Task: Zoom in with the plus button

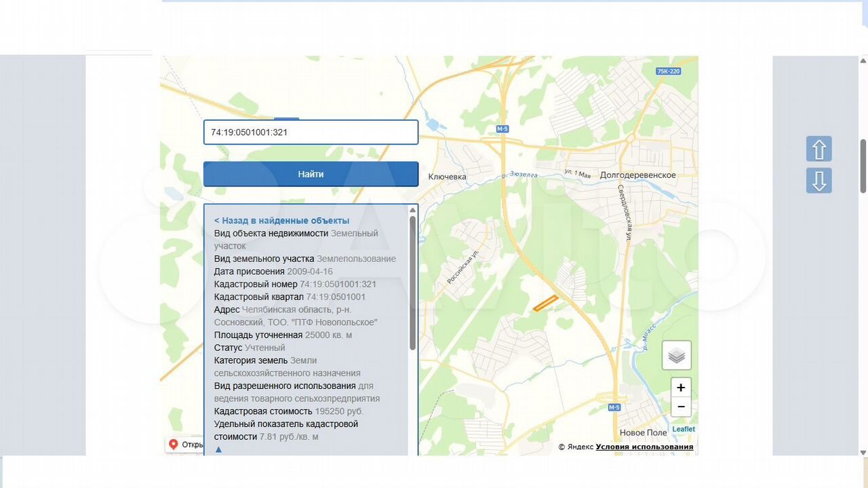Action: pos(681,388)
